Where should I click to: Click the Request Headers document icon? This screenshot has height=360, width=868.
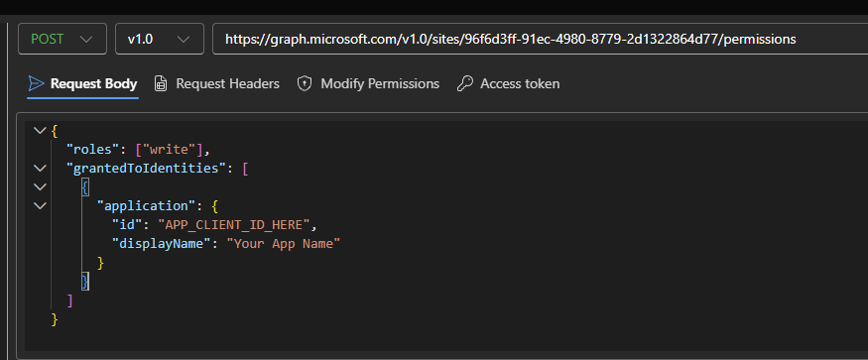point(161,83)
